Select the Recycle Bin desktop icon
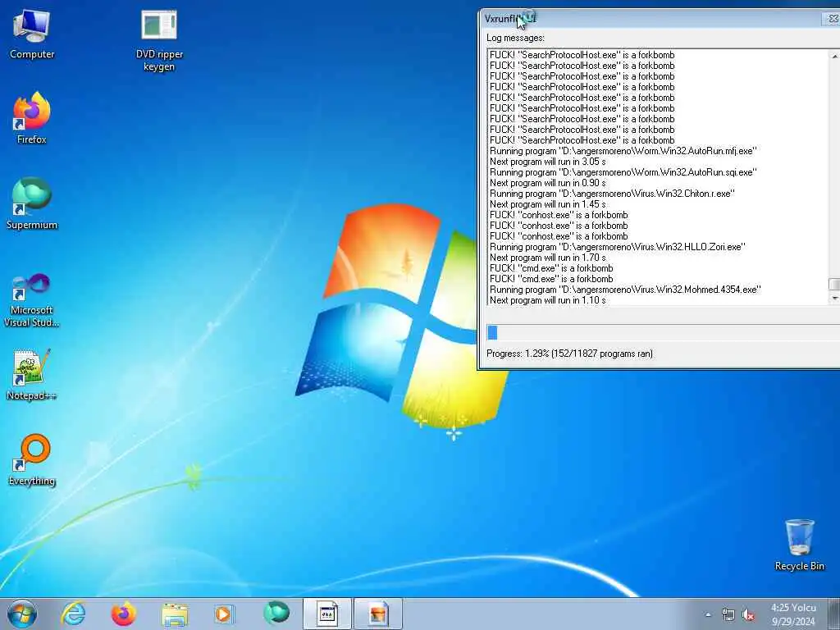The height and width of the screenshot is (630, 840). (x=799, y=545)
